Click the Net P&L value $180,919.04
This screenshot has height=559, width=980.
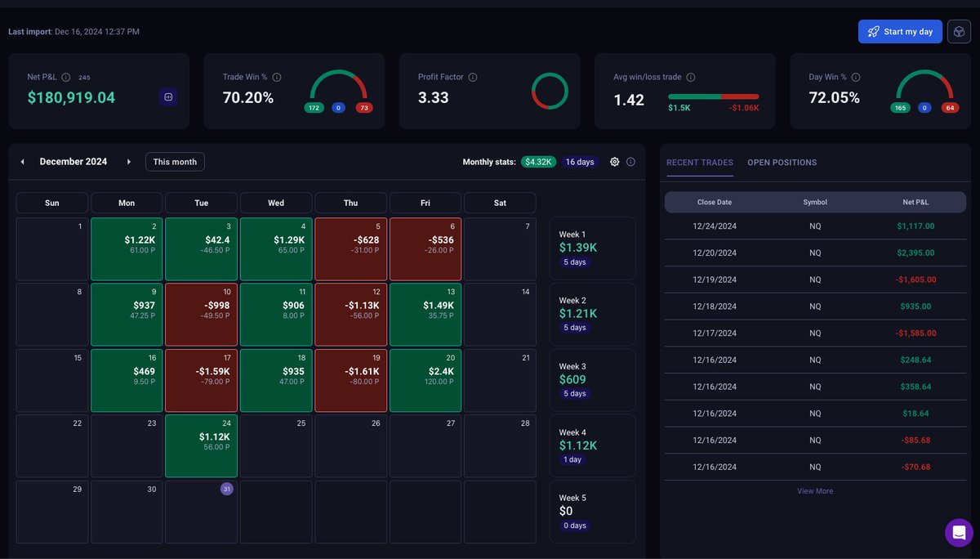coord(71,98)
